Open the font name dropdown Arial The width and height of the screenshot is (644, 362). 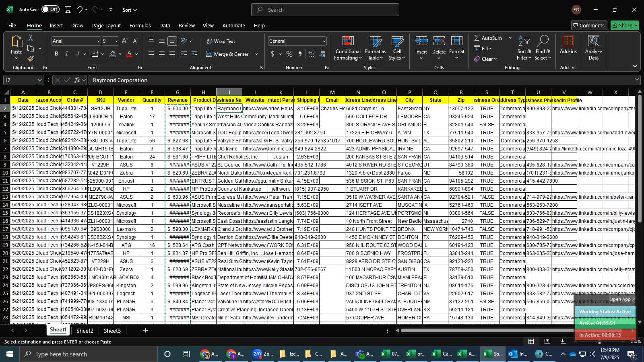point(98,41)
